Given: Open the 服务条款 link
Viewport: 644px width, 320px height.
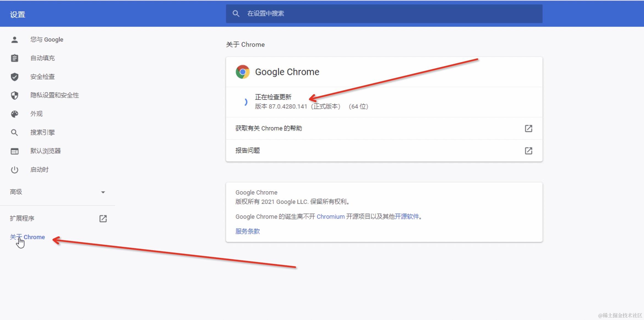Looking at the screenshot, I should pyautogui.click(x=247, y=231).
